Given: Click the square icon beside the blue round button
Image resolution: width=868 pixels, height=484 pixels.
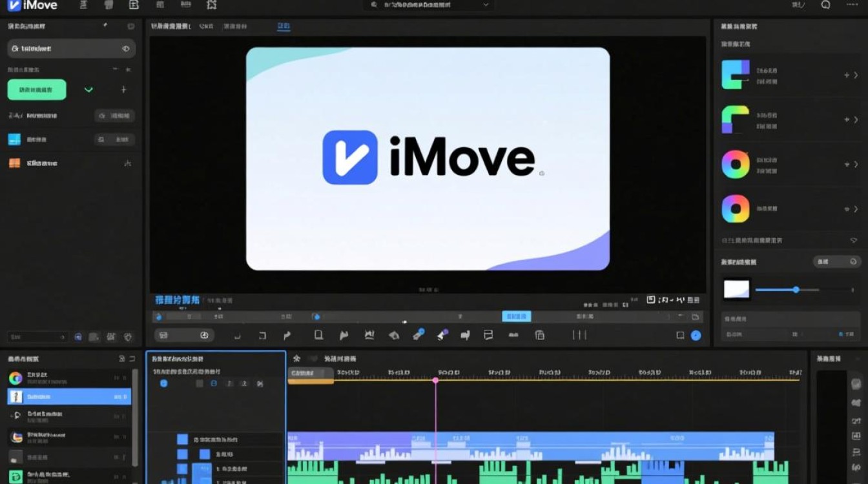Looking at the screenshot, I should click(x=680, y=335).
